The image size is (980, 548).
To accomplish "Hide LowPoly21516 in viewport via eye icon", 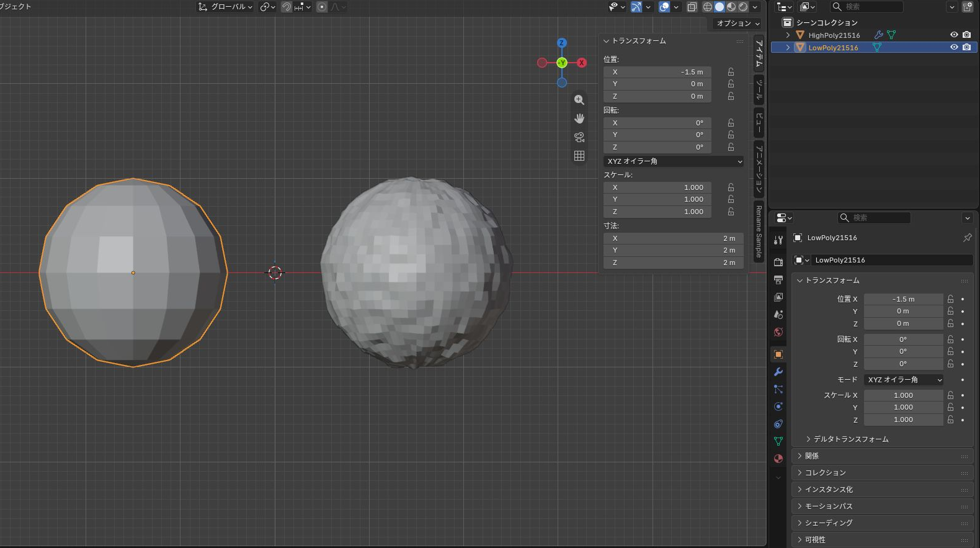I will 954,47.
